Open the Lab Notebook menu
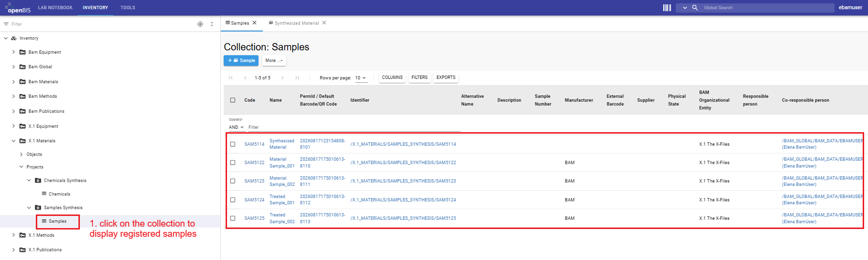 click(x=55, y=8)
